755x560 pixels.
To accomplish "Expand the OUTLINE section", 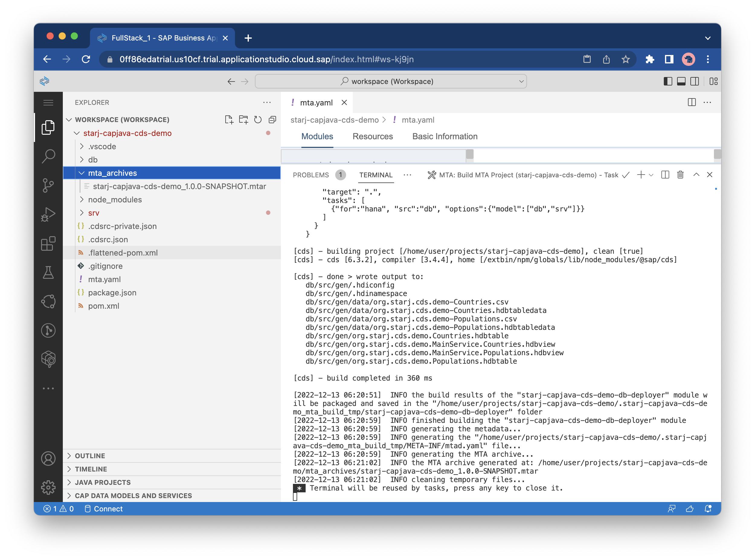I will (90, 455).
